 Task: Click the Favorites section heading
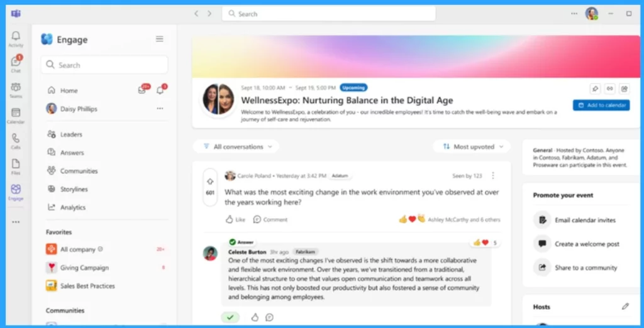(x=58, y=232)
